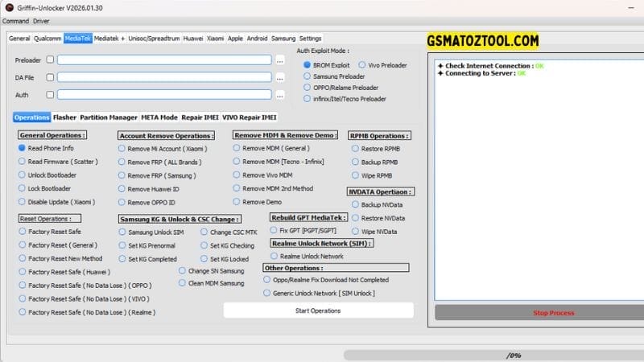The image size is (644, 362).
Task: Select Remove FRP ( Samsung ) radio button
Action: point(122,175)
